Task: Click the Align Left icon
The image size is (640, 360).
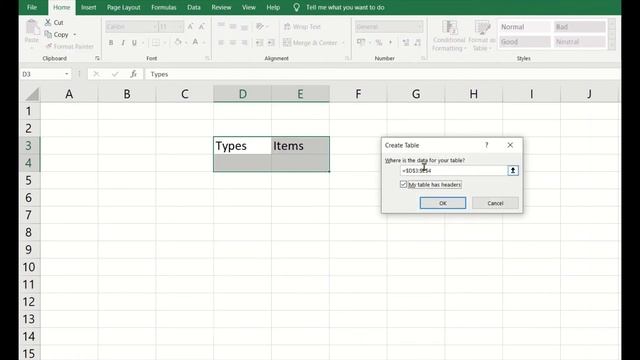Action: (x=221, y=42)
